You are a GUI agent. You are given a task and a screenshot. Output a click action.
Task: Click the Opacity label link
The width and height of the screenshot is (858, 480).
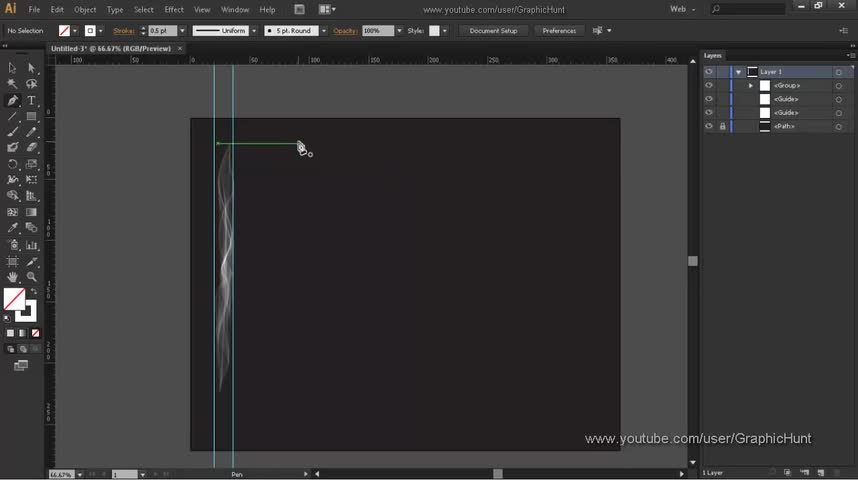click(x=345, y=31)
